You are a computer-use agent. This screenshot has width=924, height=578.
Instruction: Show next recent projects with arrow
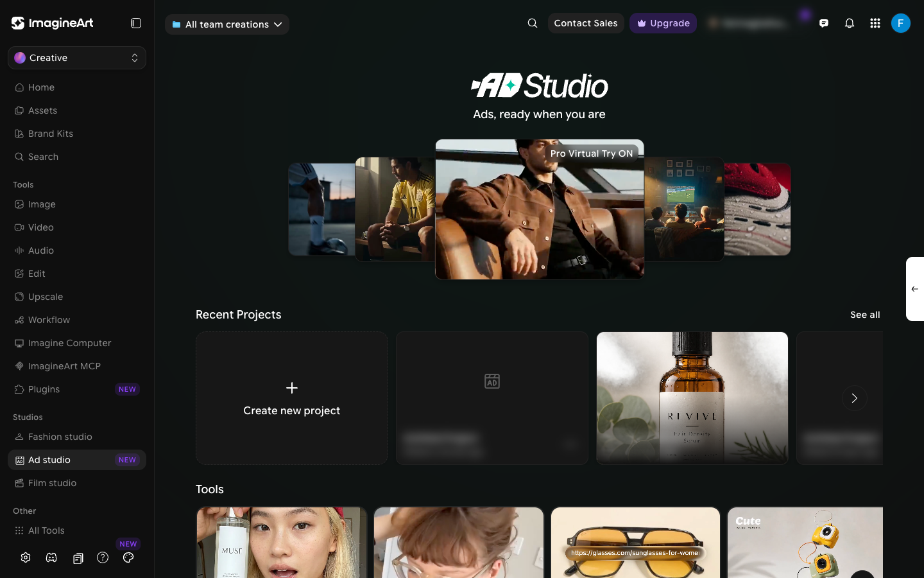coord(854,398)
